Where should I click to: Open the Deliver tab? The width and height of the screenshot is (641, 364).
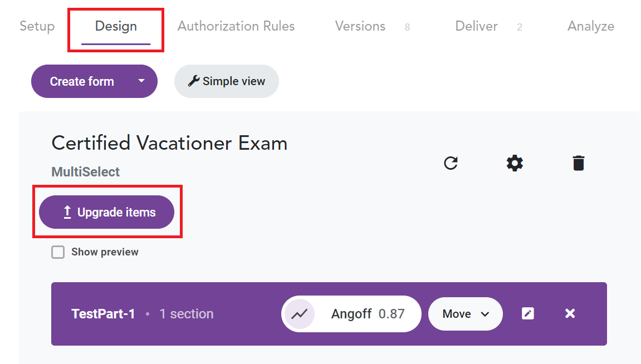[x=476, y=26]
